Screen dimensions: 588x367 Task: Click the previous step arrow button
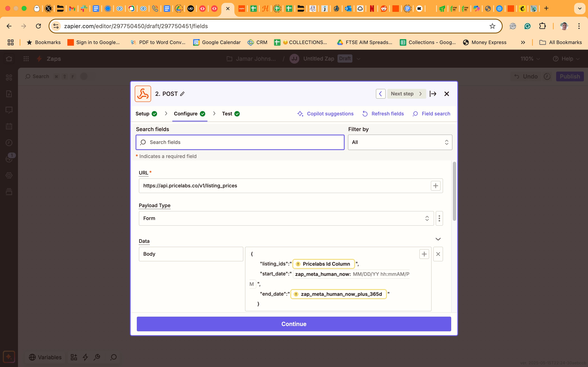pos(381,94)
